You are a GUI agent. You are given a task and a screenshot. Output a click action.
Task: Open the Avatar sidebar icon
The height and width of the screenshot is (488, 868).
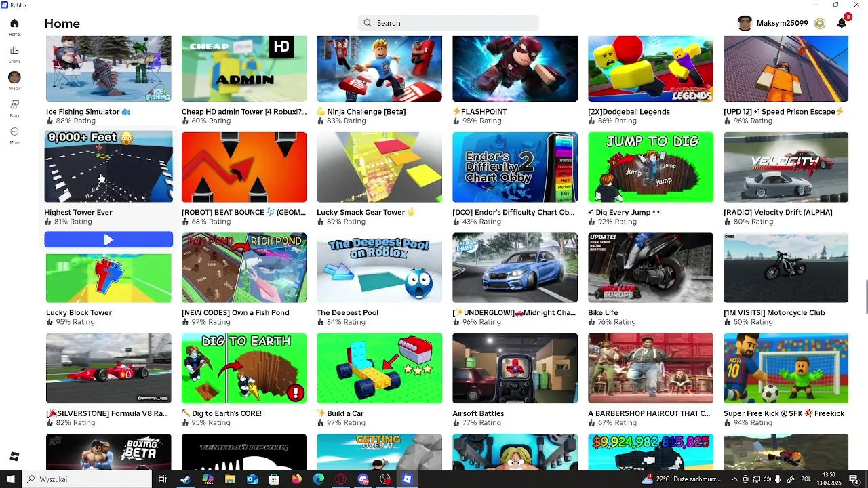click(14, 77)
